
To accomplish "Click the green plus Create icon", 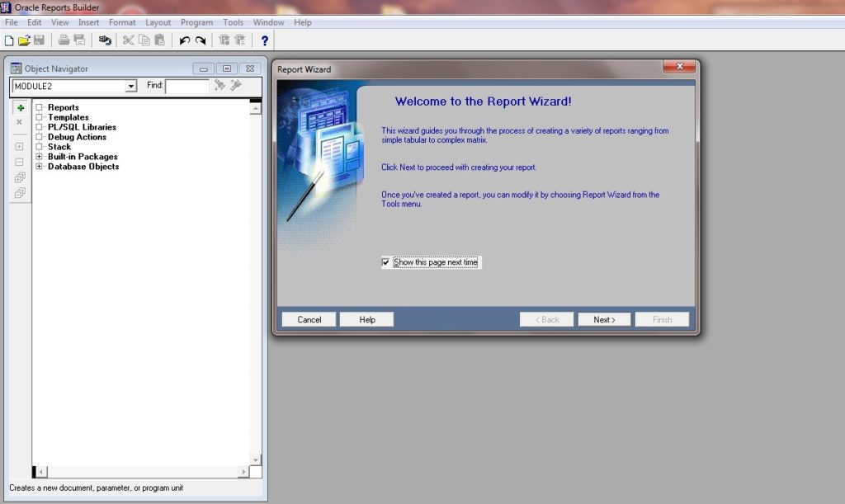I will point(18,106).
